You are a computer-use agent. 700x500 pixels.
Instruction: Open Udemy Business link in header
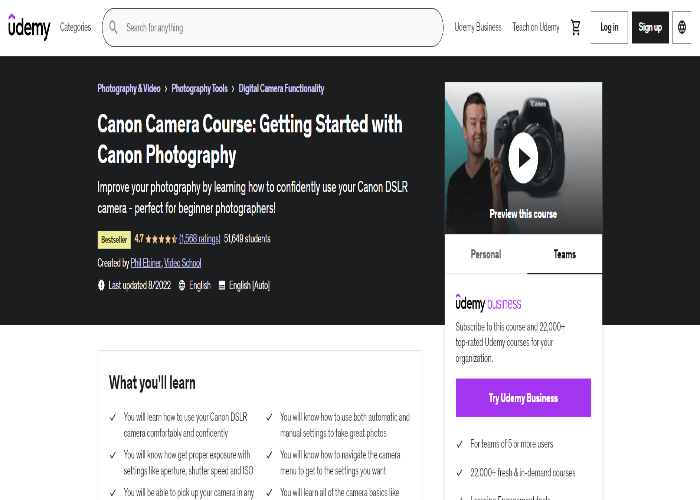coord(478,27)
